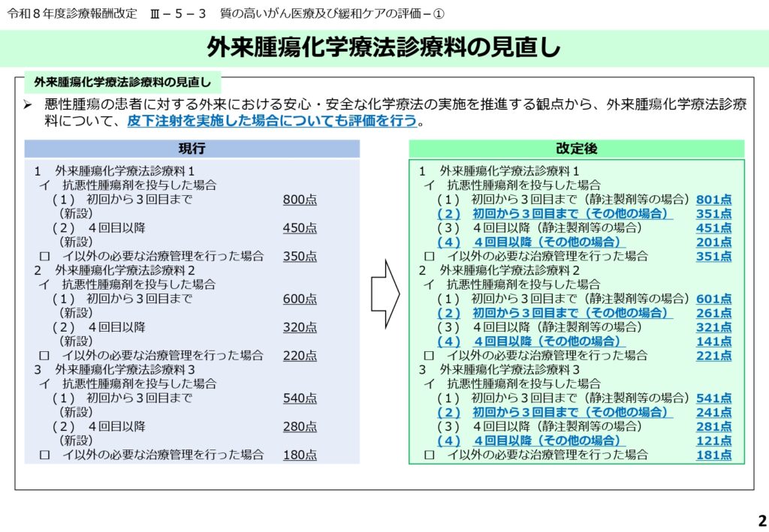Click the 141点 revised point value

(713, 341)
